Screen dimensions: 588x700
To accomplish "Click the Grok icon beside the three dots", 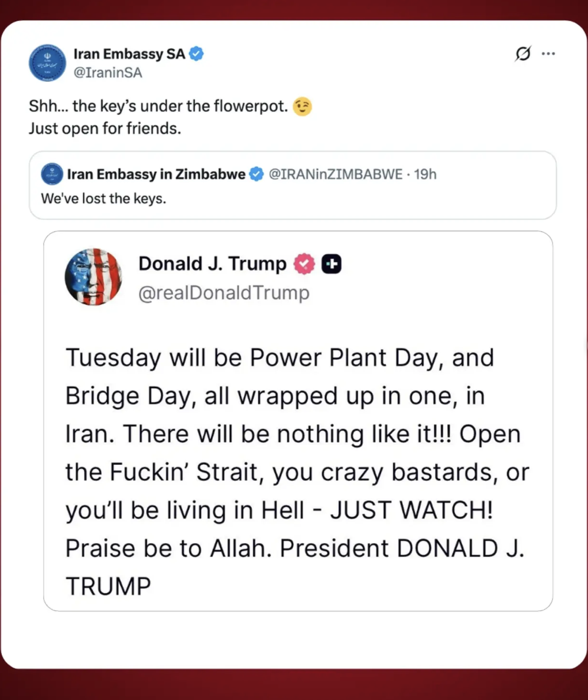I will [523, 54].
